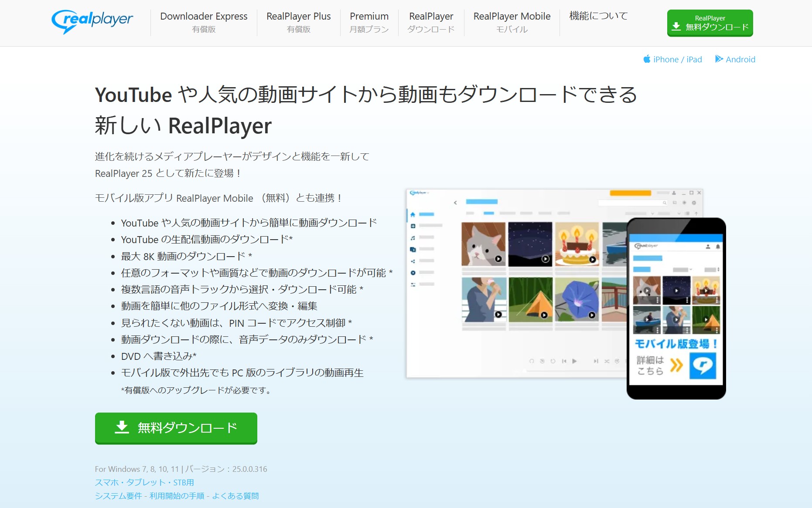Screen dimensions: 812x508
Task: Click the large green 無料ダウンロード button
Action: [x=176, y=428]
